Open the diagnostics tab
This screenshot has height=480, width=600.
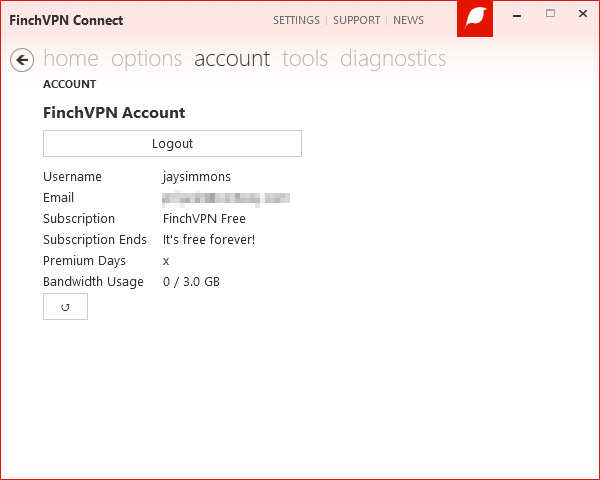(393, 59)
